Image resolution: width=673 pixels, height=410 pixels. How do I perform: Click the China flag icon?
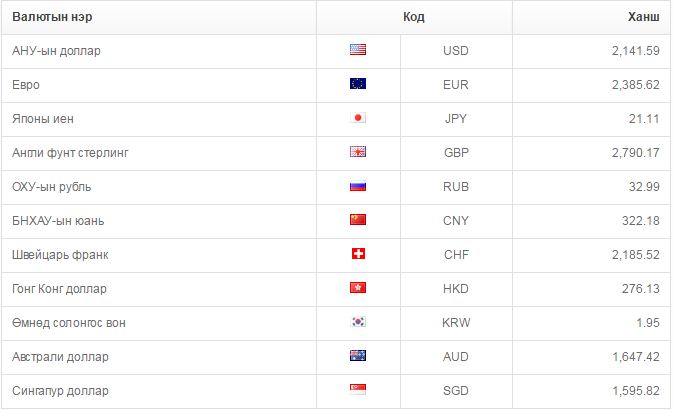point(358,220)
